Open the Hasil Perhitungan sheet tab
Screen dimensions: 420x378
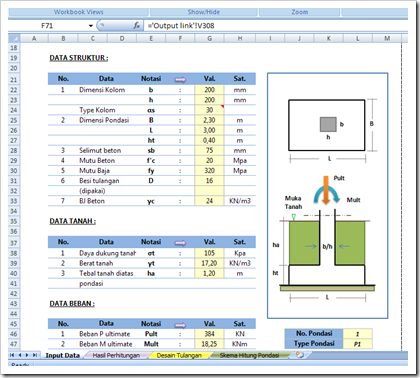116,355
